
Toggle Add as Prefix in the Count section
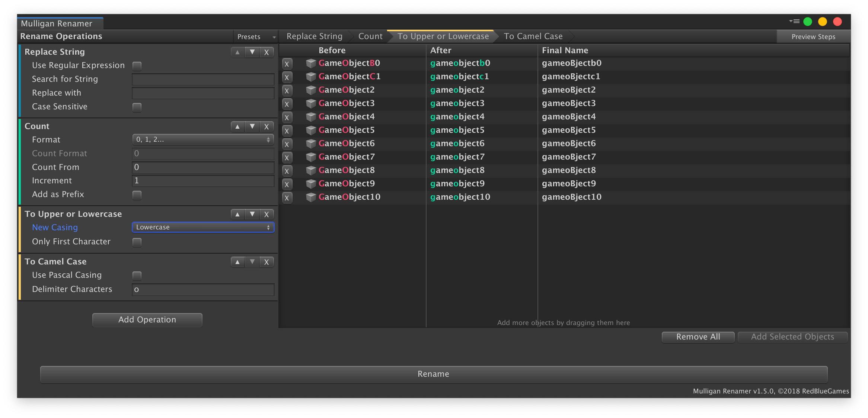click(137, 194)
